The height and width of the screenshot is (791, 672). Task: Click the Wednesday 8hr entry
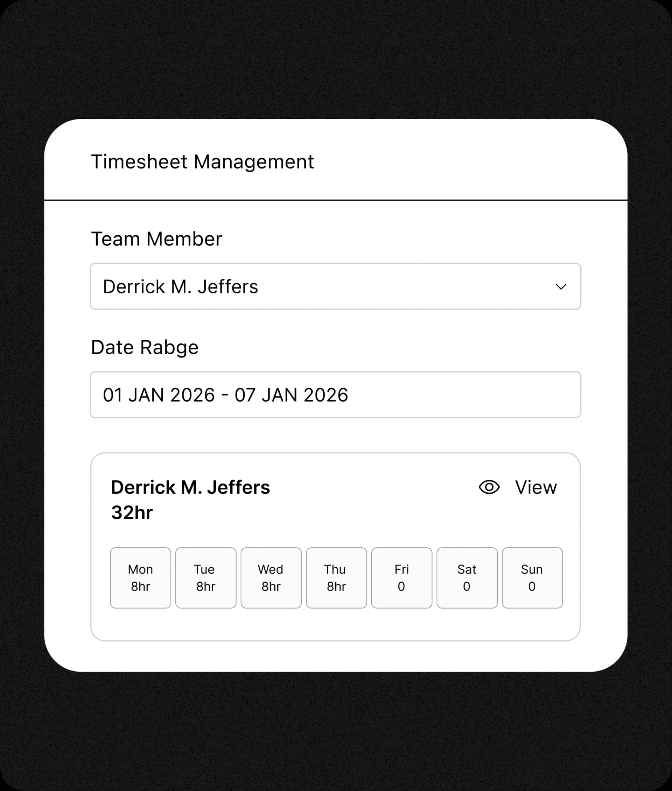click(271, 578)
